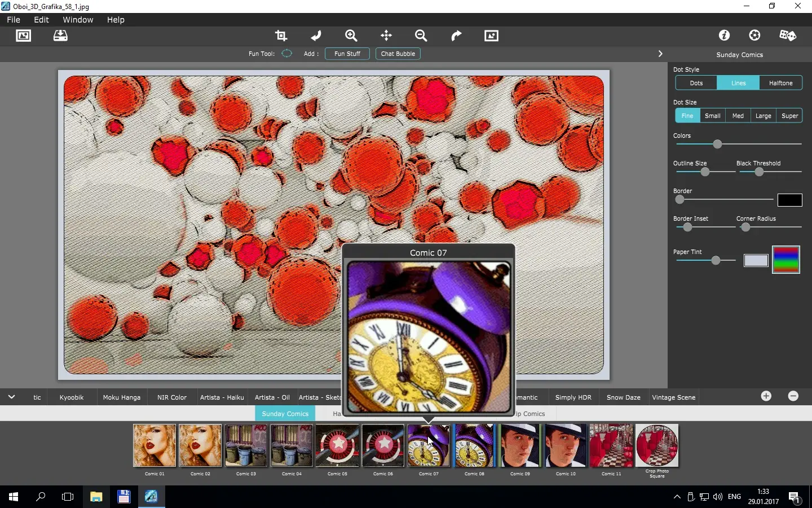Screen dimensions: 812x508
Task: Click the Chat Bubble button
Action: click(398, 54)
